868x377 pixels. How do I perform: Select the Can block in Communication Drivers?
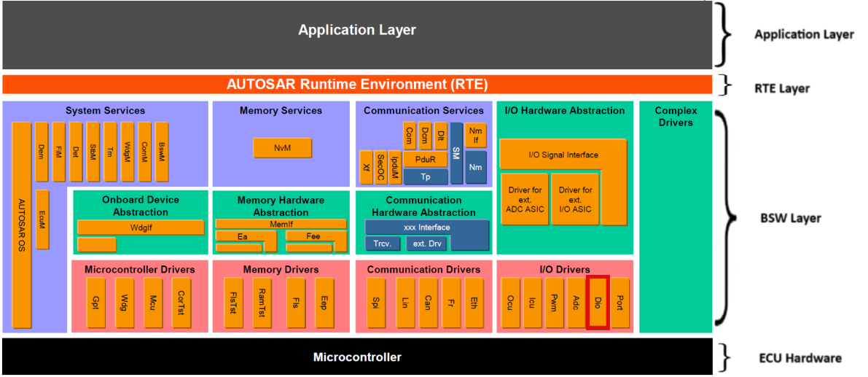click(429, 302)
